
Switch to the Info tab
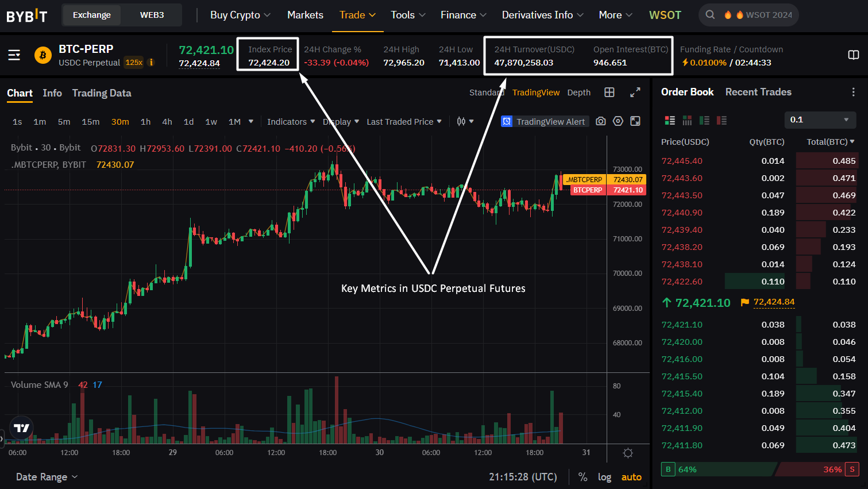coord(52,93)
